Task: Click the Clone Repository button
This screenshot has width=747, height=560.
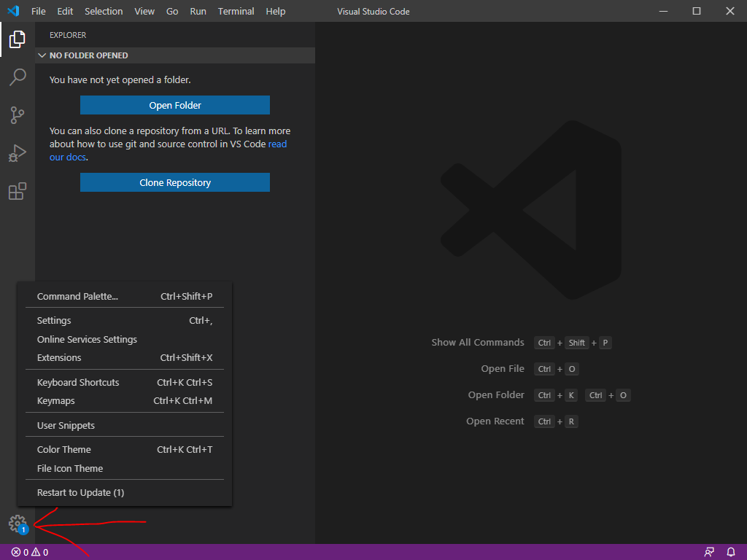Action: point(175,182)
